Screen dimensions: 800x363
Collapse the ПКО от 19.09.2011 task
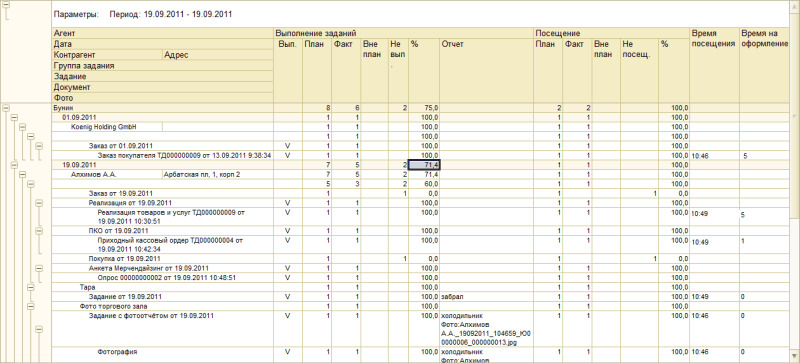[x=39, y=231]
